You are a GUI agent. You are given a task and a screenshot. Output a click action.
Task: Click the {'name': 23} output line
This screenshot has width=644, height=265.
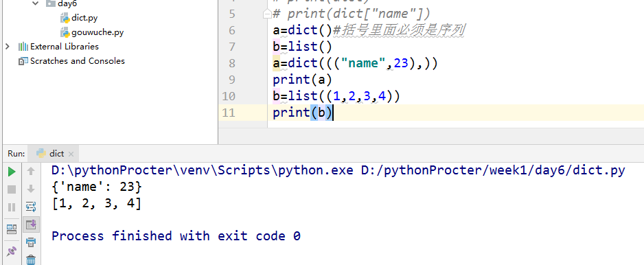pos(97,187)
